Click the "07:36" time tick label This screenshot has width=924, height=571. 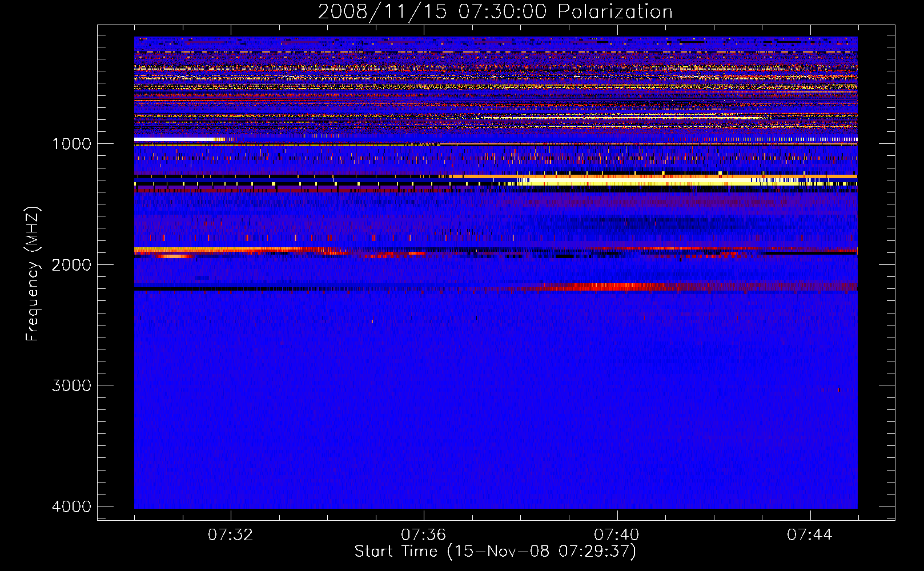click(424, 534)
